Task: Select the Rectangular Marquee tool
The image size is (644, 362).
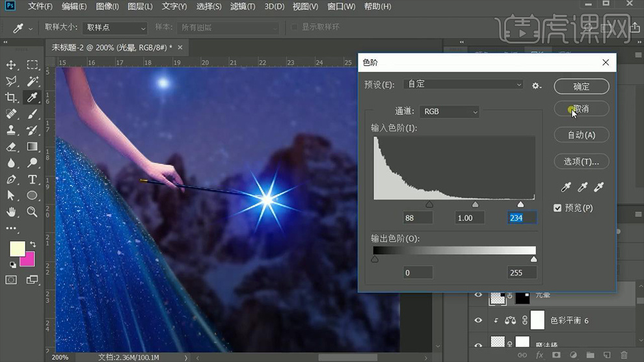Action: click(32, 65)
